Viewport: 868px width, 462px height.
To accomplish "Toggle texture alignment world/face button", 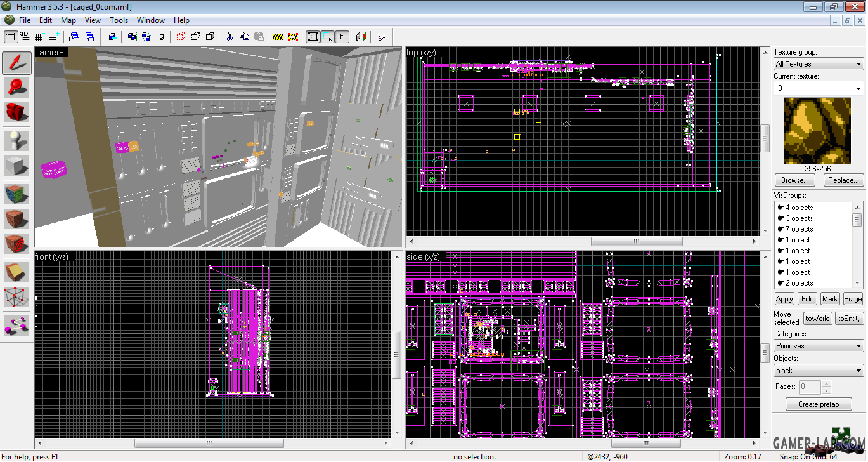I will [361, 37].
